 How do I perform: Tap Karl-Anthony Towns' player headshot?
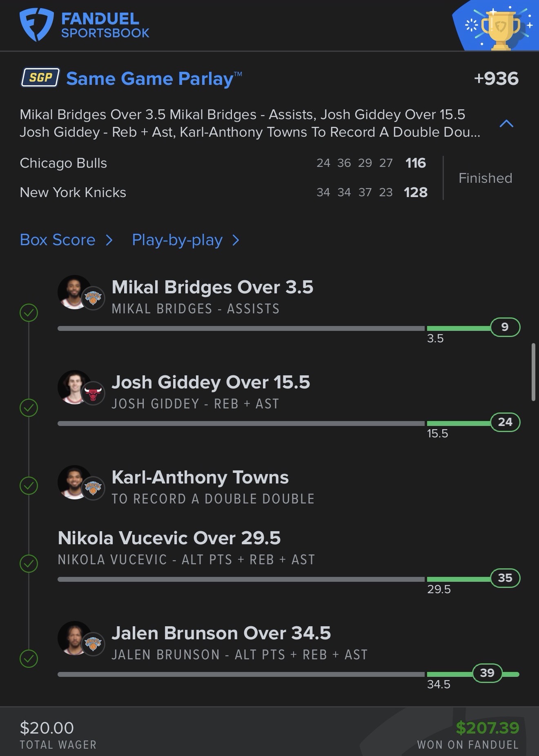click(x=73, y=482)
